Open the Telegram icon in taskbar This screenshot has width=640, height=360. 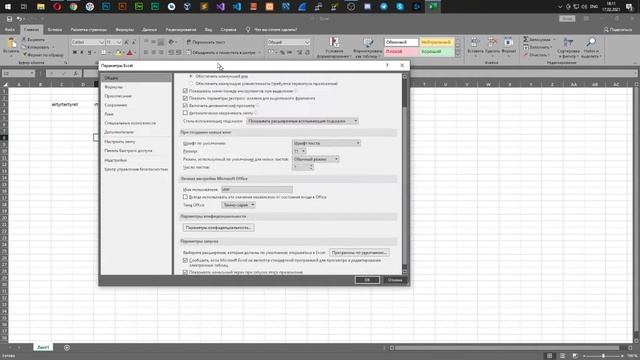pyautogui.click(x=384, y=7)
